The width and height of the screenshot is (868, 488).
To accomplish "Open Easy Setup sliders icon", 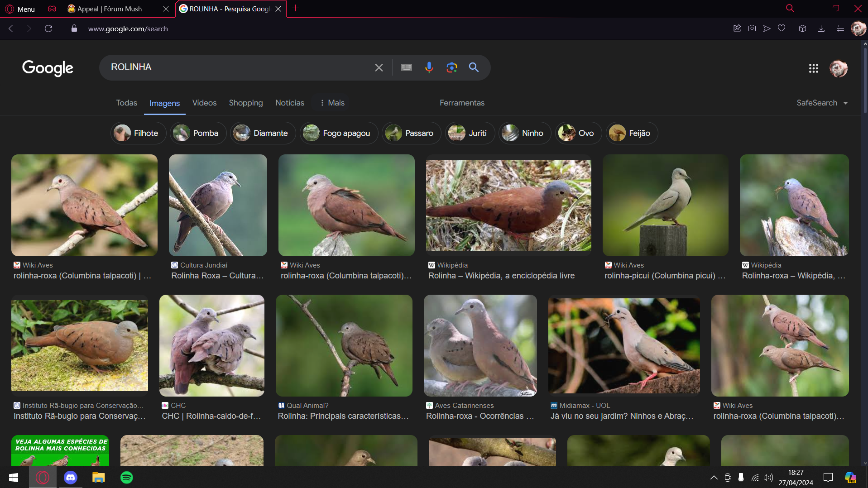I will 840,29.
